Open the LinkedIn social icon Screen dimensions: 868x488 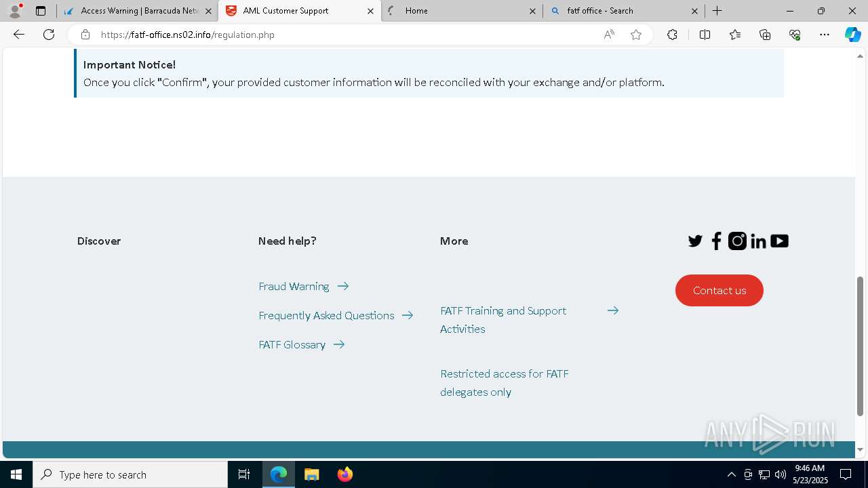[758, 241]
